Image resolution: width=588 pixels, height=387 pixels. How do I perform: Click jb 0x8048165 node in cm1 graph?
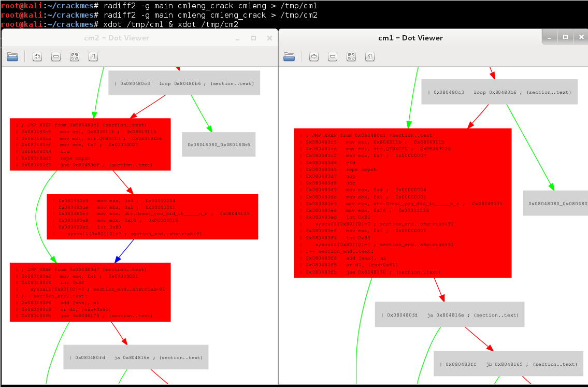pyautogui.click(x=508, y=364)
